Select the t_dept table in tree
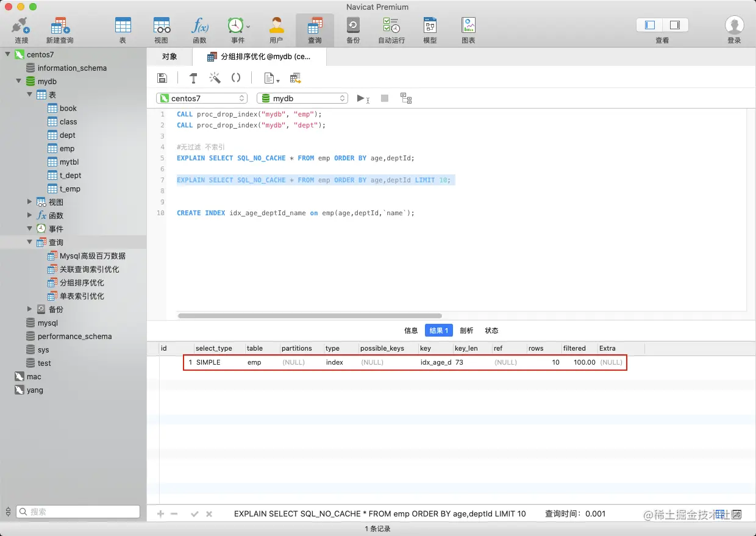756x536 pixels. tap(70, 175)
